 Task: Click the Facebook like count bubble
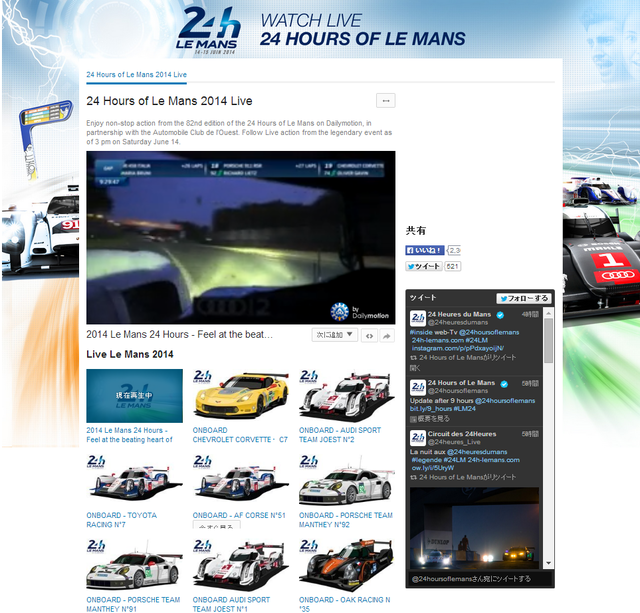tap(454, 250)
